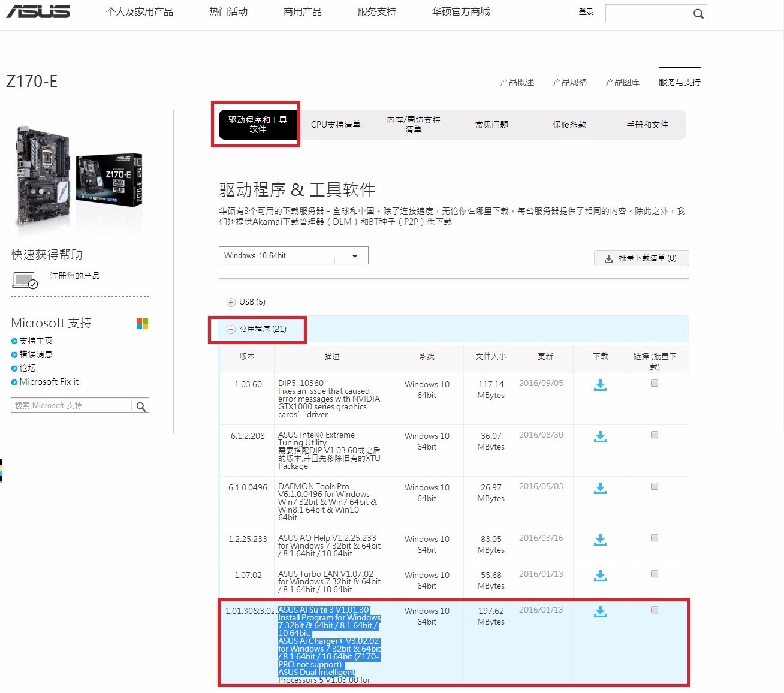Click the 2016/03/16 update date
This screenshot has height=693, width=784.
(541, 538)
